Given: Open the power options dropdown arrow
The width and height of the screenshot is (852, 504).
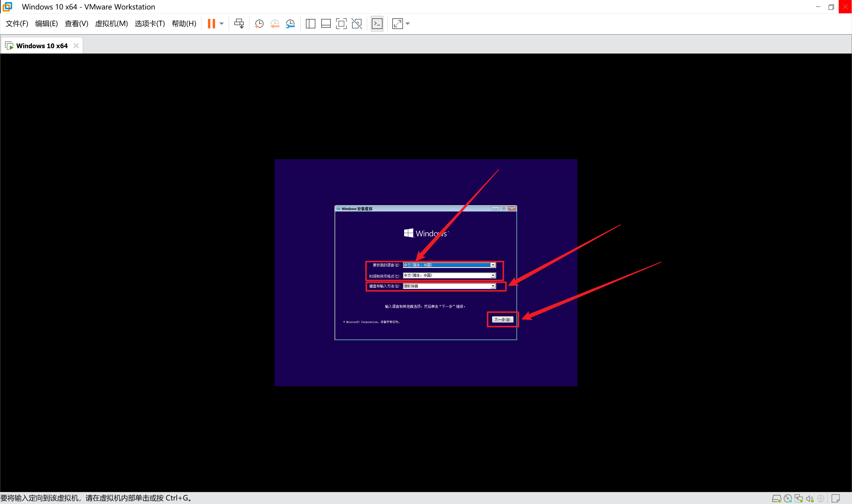Looking at the screenshot, I should pos(222,23).
